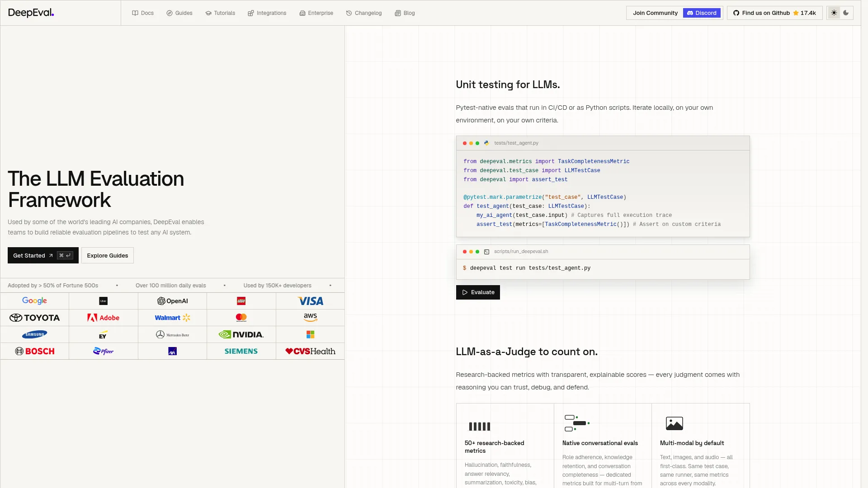The height and width of the screenshot is (488, 868).
Task: Click the Adobe logo
Action: (104, 318)
